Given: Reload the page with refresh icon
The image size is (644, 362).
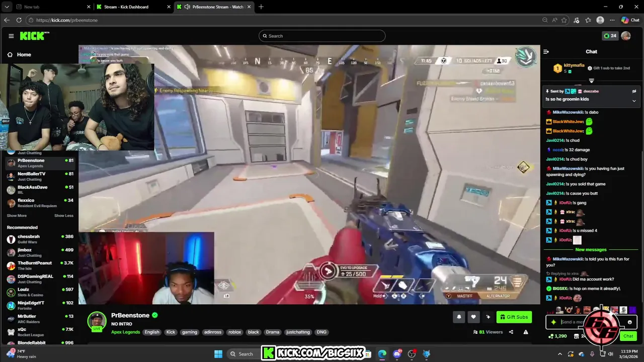Looking at the screenshot, I should coord(19,20).
